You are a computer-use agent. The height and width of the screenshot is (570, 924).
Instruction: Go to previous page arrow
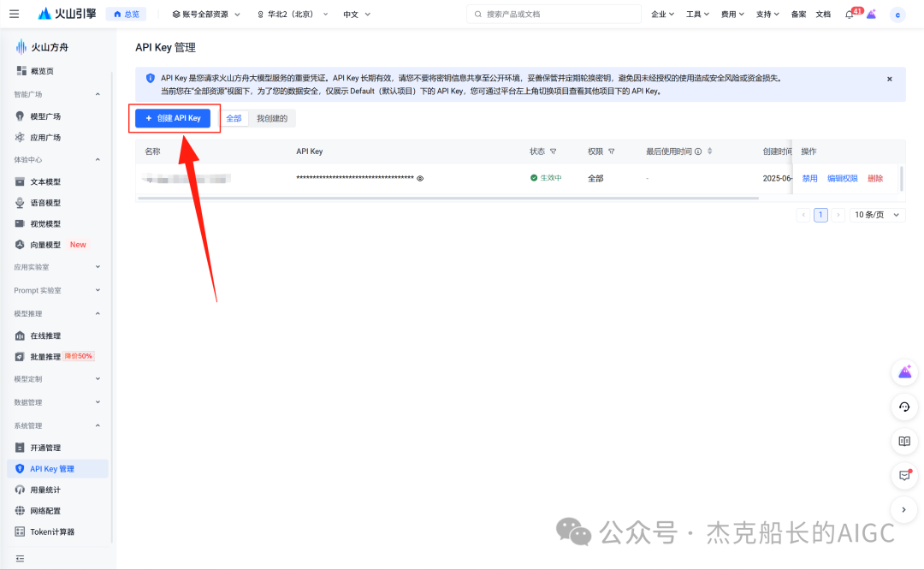pos(803,215)
